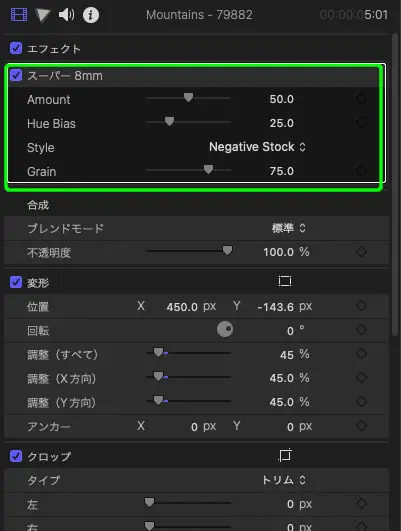Open the タイプ トリム dropdown
Screen dimensions: 401x531
pos(284,480)
